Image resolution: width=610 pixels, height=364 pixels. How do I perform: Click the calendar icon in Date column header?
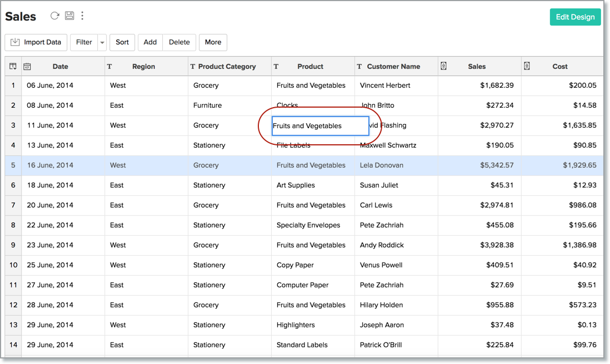pyautogui.click(x=27, y=67)
